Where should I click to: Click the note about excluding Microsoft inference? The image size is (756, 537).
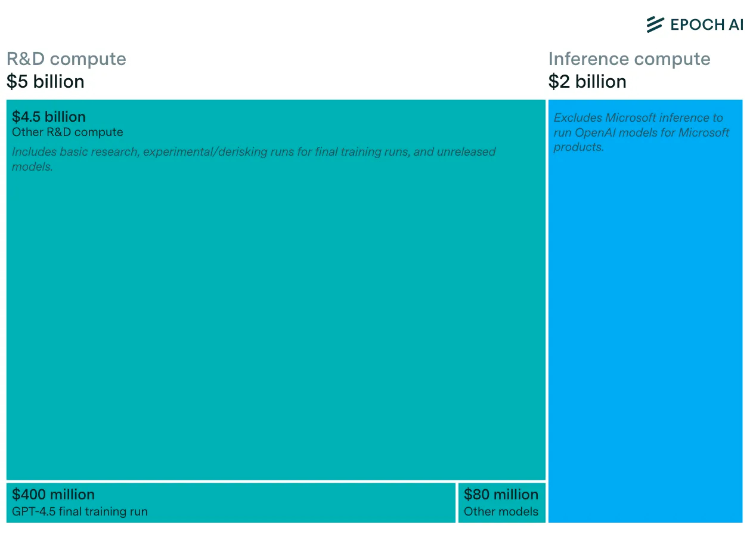(641, 132)
